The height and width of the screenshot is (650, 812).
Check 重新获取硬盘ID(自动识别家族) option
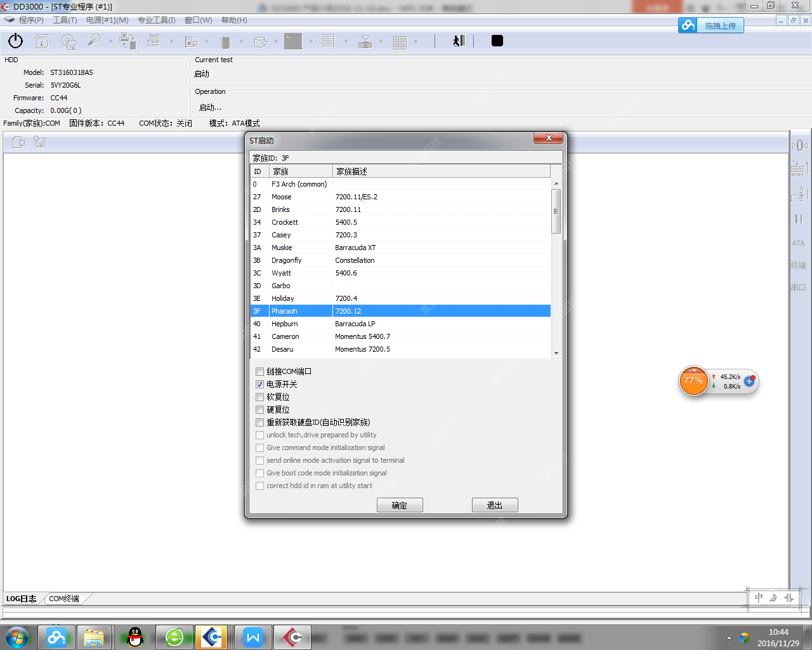259,422
